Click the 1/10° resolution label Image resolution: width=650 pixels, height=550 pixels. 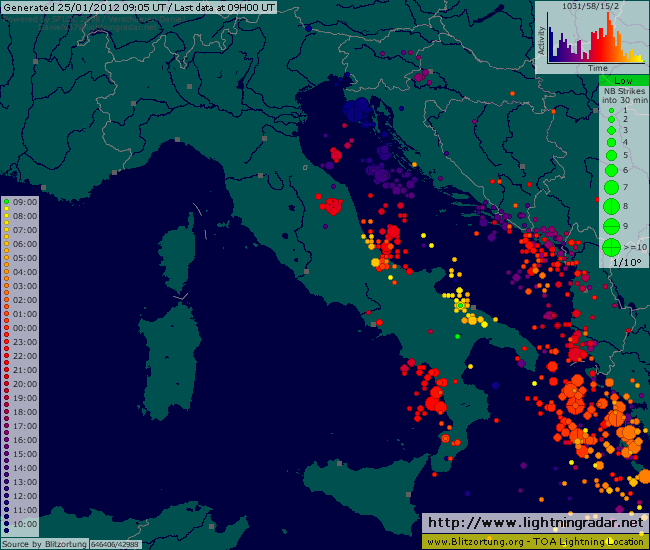click(x=627, y=262)
